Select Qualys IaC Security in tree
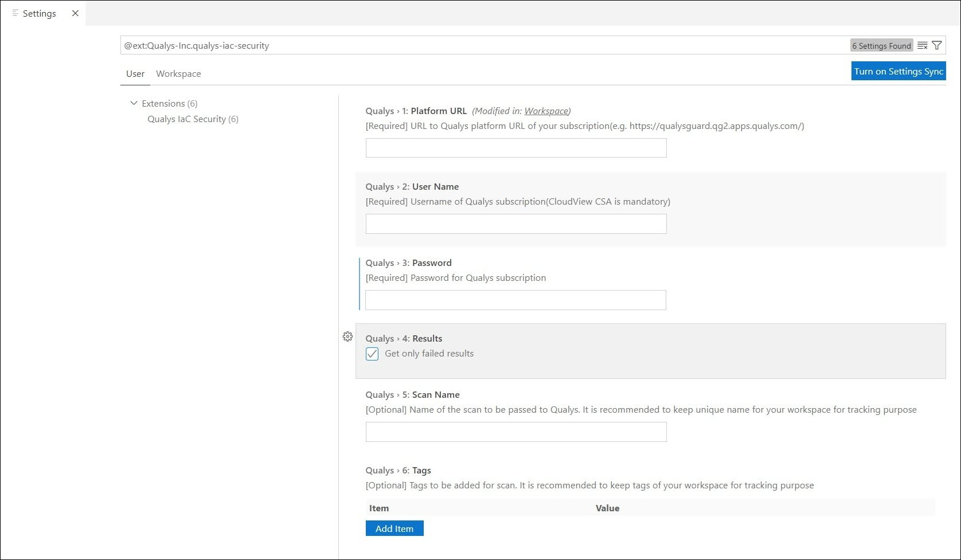The width and height of the screenshot is (961, 560). pyautogui.click(x=193, y=119)
